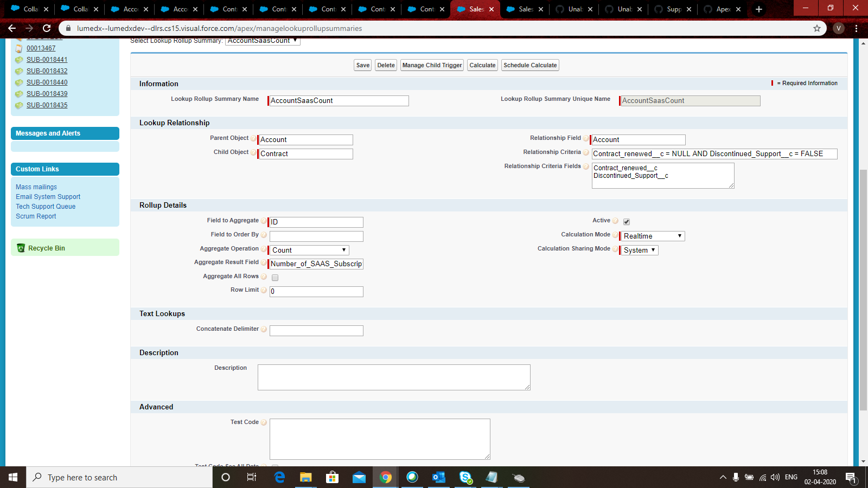The image size is (868, 488).
Task: Click the Save button
Action: (x=362, y=65)
